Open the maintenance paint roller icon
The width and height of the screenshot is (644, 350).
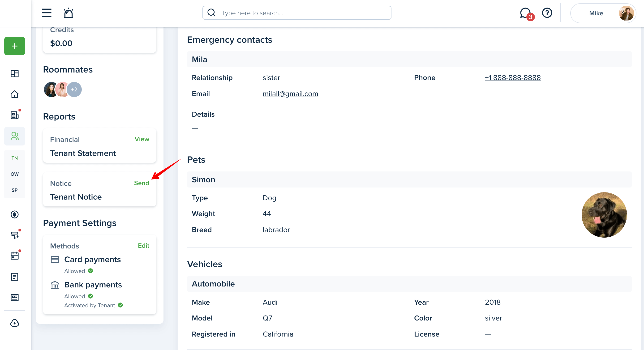pyautogui.click(x=14, y=235)
